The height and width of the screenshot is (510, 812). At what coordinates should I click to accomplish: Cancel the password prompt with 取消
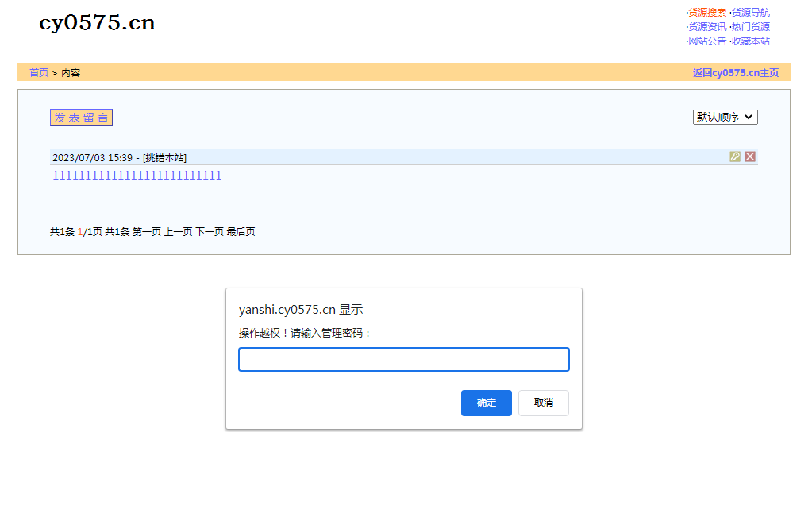pos(543,403)
